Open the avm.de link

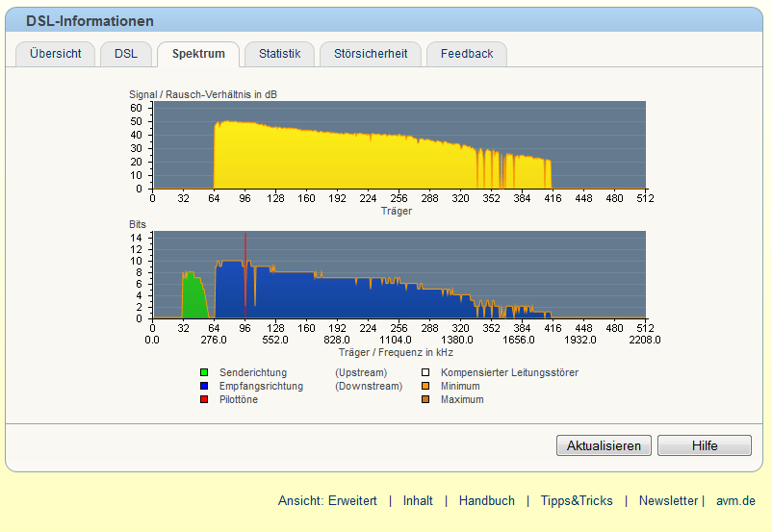click(x=735, y=500)
